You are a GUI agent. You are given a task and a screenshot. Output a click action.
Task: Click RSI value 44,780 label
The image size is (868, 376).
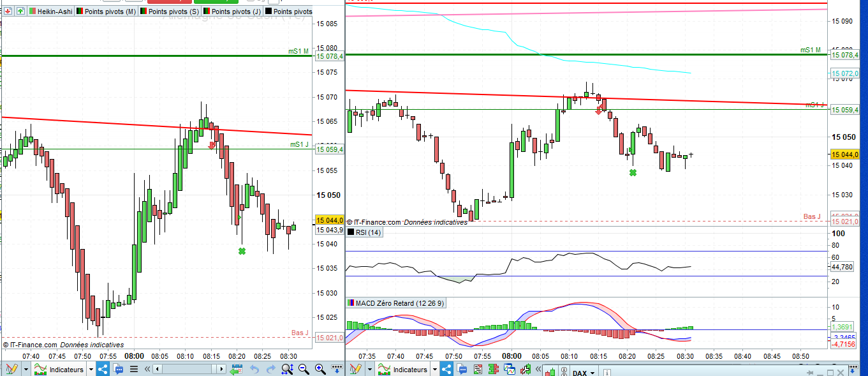(842, 267)
